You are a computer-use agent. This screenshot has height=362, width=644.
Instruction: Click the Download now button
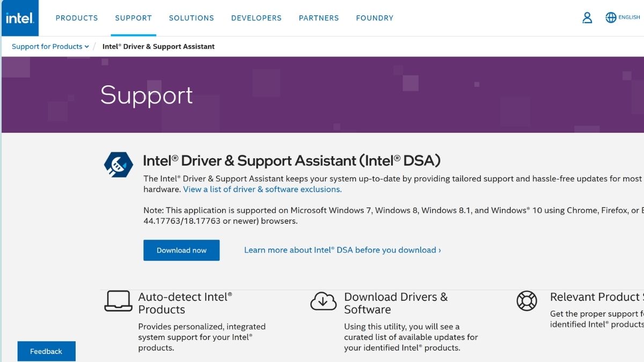point(181,250)
